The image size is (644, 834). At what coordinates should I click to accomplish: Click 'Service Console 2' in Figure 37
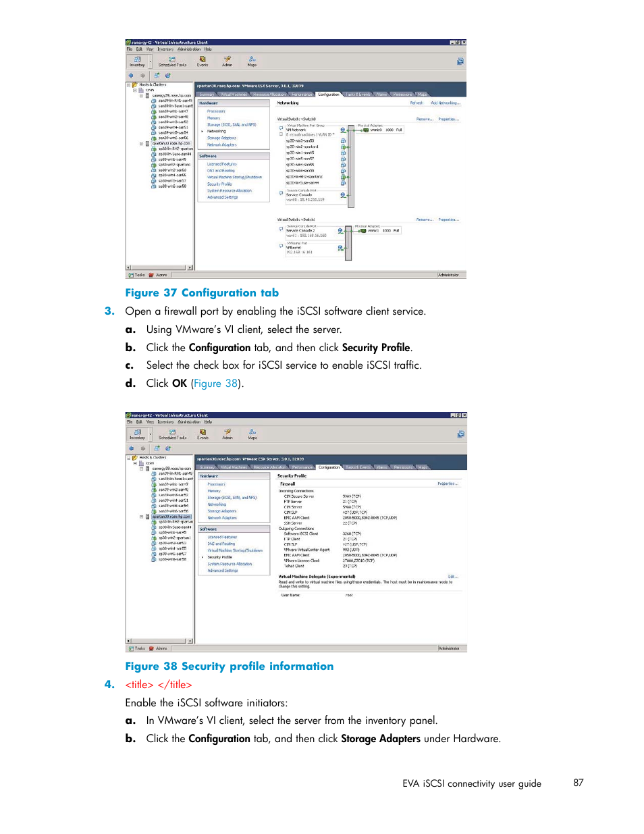tap(300, 230)
